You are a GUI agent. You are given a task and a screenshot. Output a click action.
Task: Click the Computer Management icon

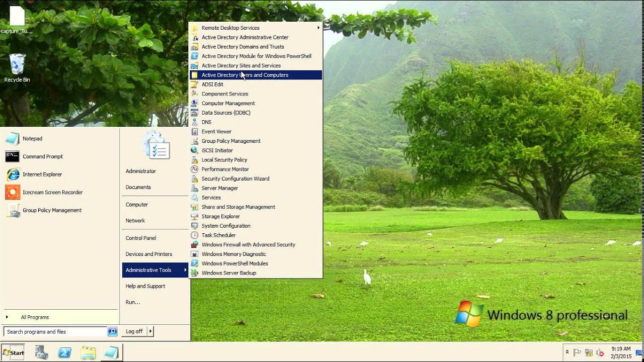click(x=194, y=103)
